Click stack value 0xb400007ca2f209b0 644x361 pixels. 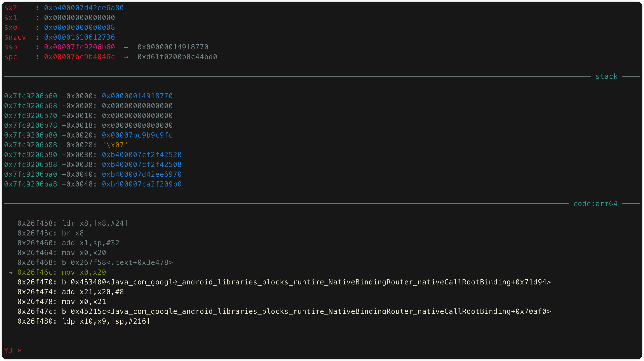point(141,184)
